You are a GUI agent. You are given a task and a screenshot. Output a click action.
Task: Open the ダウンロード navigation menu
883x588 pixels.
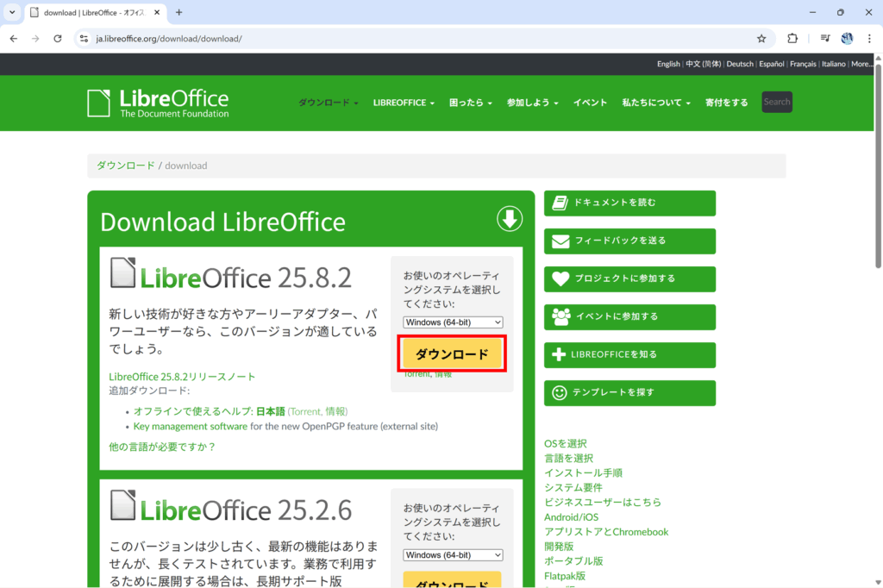click(x=328, y=103)
